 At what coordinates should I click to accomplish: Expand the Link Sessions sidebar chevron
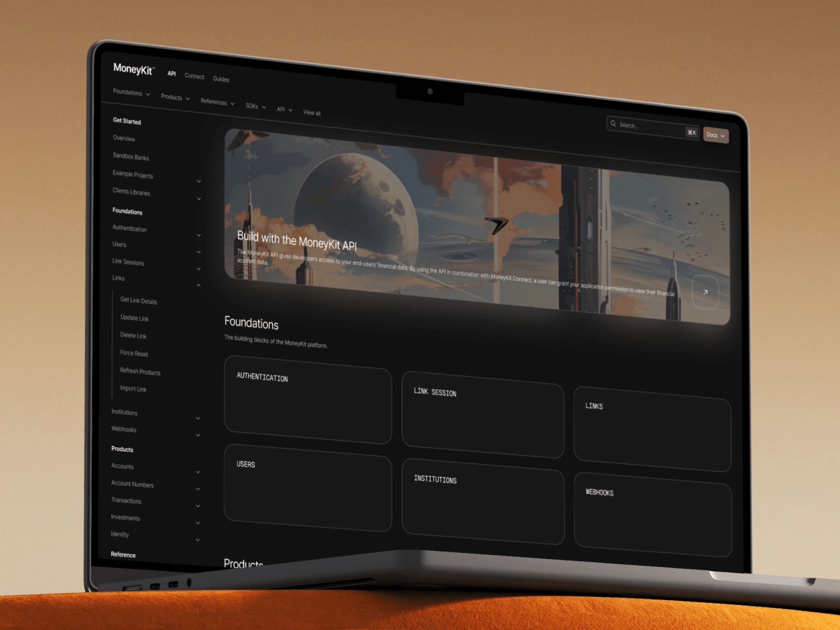point(199,269)
